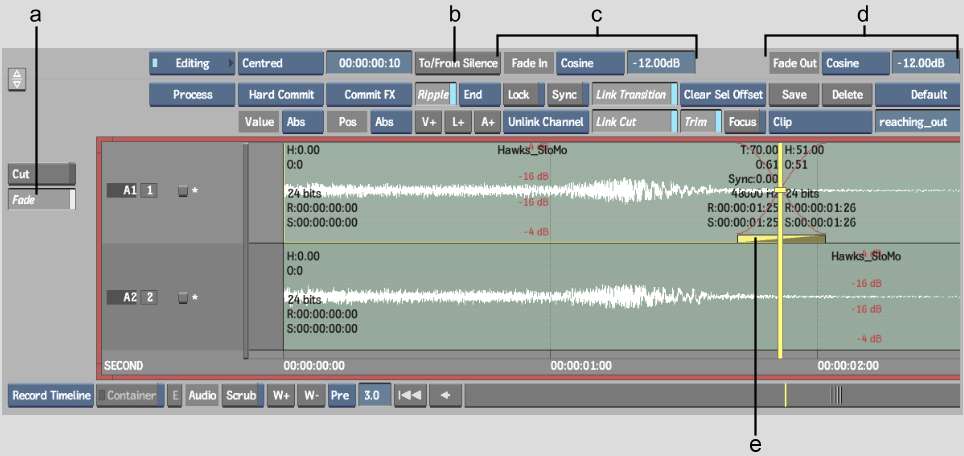Toggle the Ripple editing mode
Viewport: 964px width, 456px height.
pyautogui.click(x=436, y=95)
